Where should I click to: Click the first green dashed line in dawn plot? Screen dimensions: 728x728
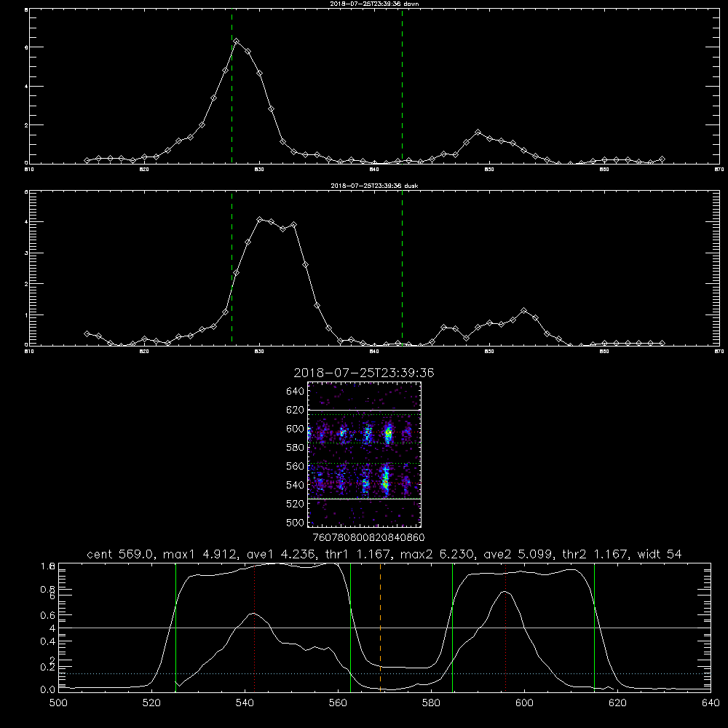(x=232, y=86)
